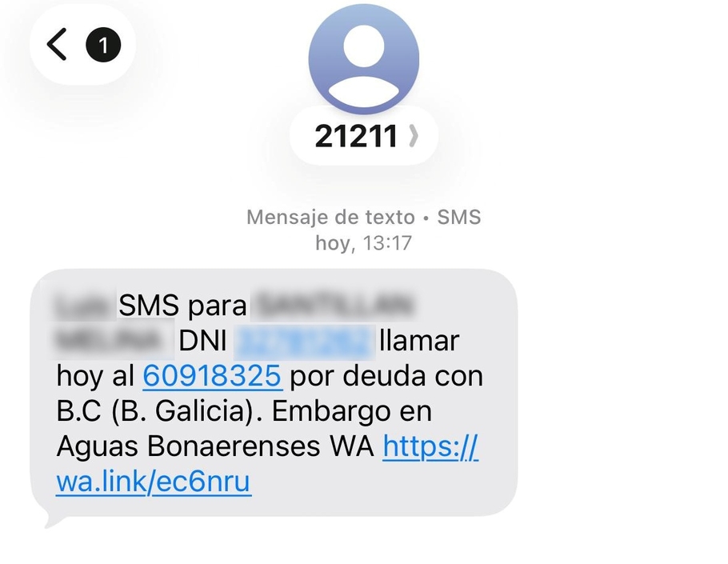Tap the 'por deuda con' text
The image size is (728, 564).
[x=386, y=375]
